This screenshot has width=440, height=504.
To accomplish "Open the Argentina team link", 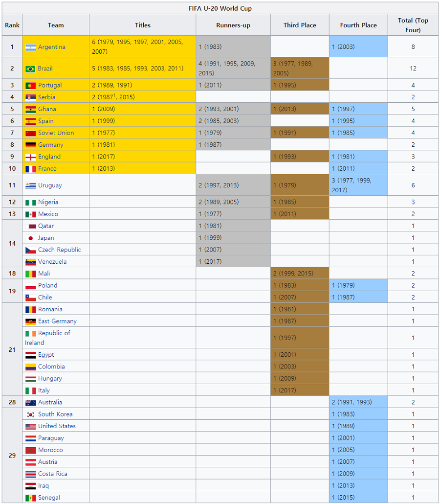I will click(x=52, y=47).
